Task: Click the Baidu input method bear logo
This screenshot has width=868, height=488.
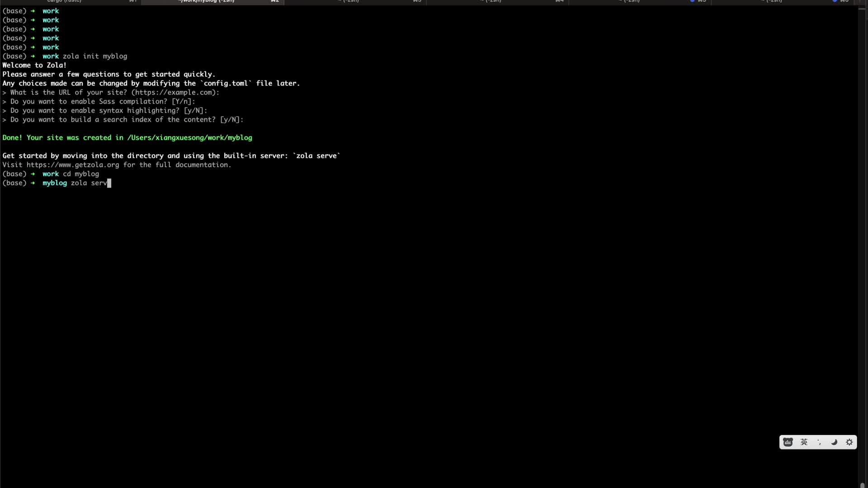Action: coord(788,442)
